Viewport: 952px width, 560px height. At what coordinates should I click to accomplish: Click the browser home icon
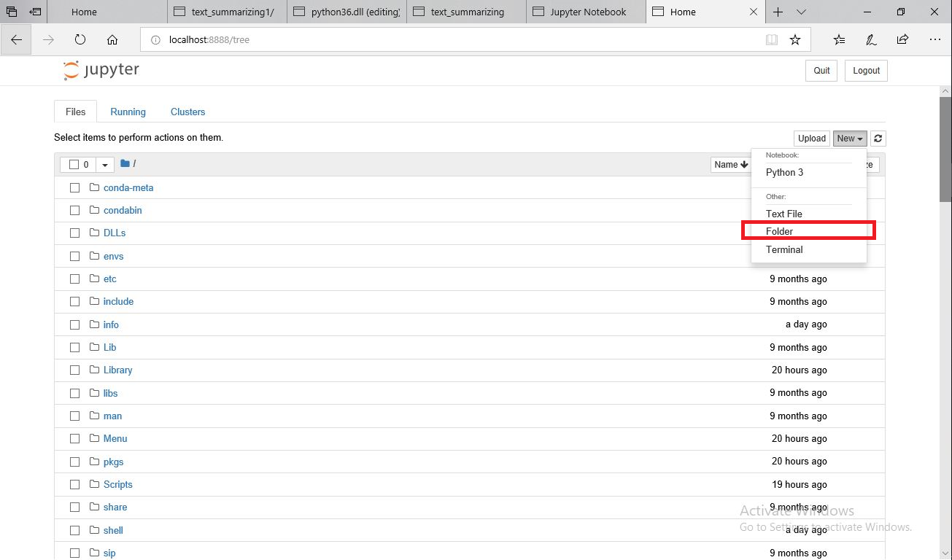click(x=111, y=39)
